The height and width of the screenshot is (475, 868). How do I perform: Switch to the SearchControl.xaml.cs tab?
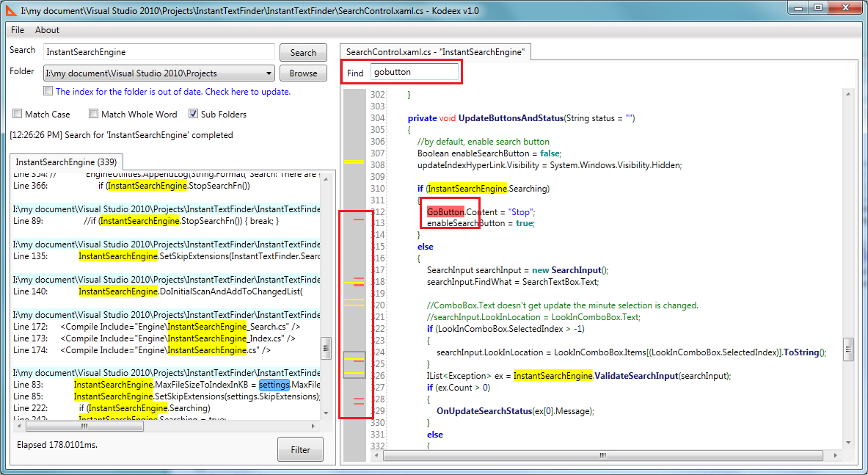point(434,52)
